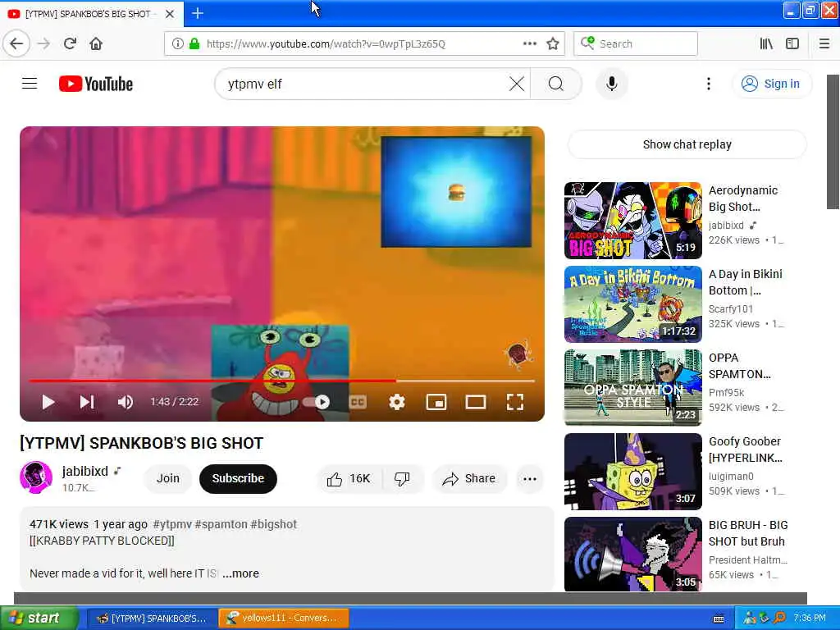Seek along the red video progress bar
Screen dimensions: 840x630
coord(282,381)
